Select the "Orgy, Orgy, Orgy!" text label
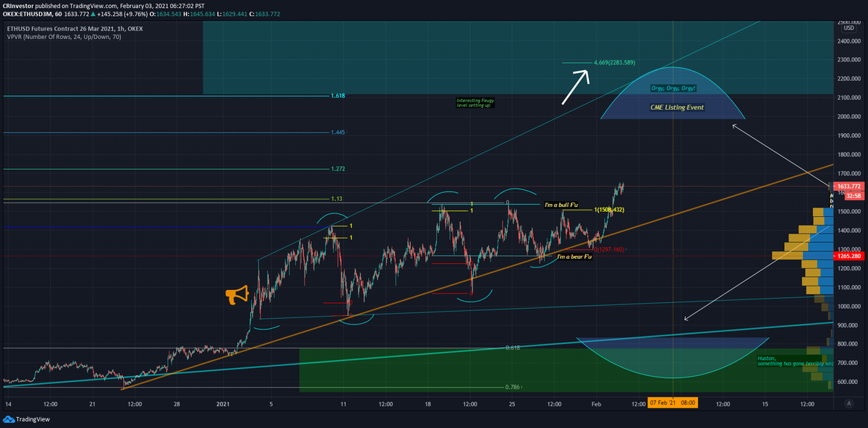Image resolution: width=868 pixels, height=428 pixels. [x=673, y=88]
